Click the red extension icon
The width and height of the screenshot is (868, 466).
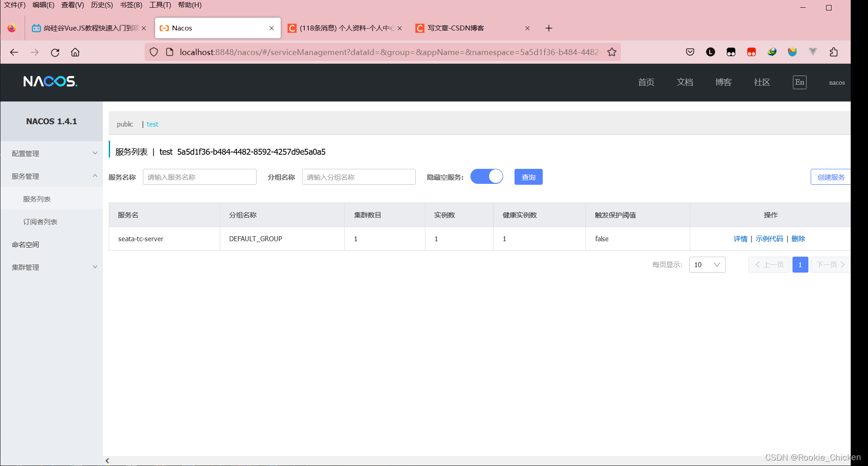752,52
